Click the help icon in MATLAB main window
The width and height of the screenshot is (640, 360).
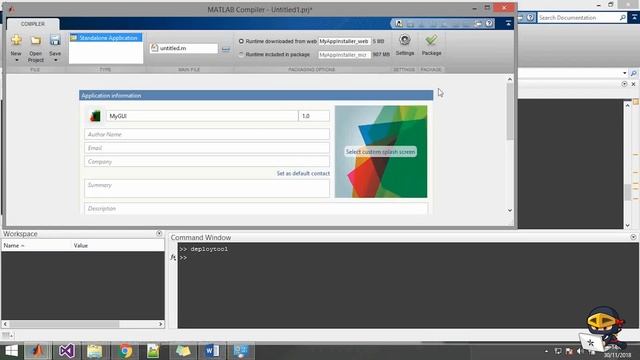point(530,18)
